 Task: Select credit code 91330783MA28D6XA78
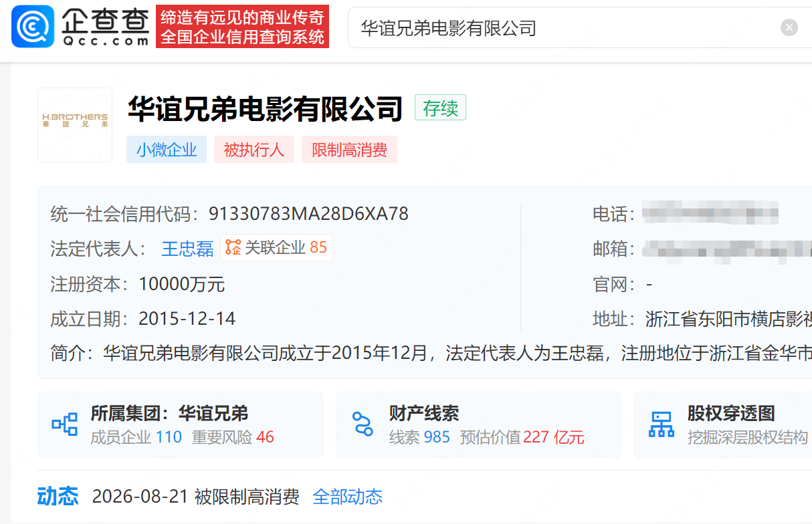(x=308, y=214)
